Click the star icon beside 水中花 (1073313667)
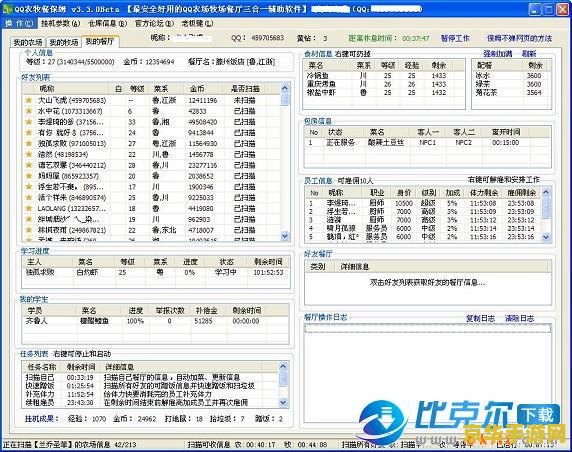 click(x=28, y=111)
